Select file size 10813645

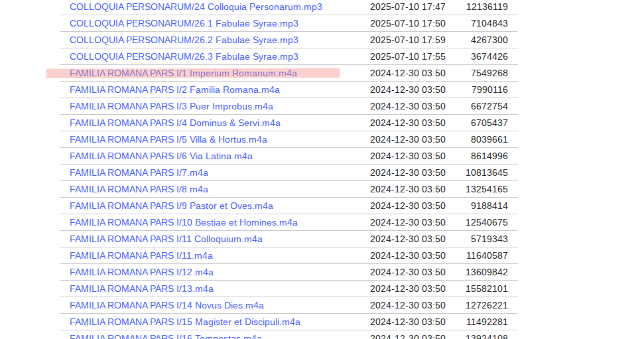click(487, 172)
